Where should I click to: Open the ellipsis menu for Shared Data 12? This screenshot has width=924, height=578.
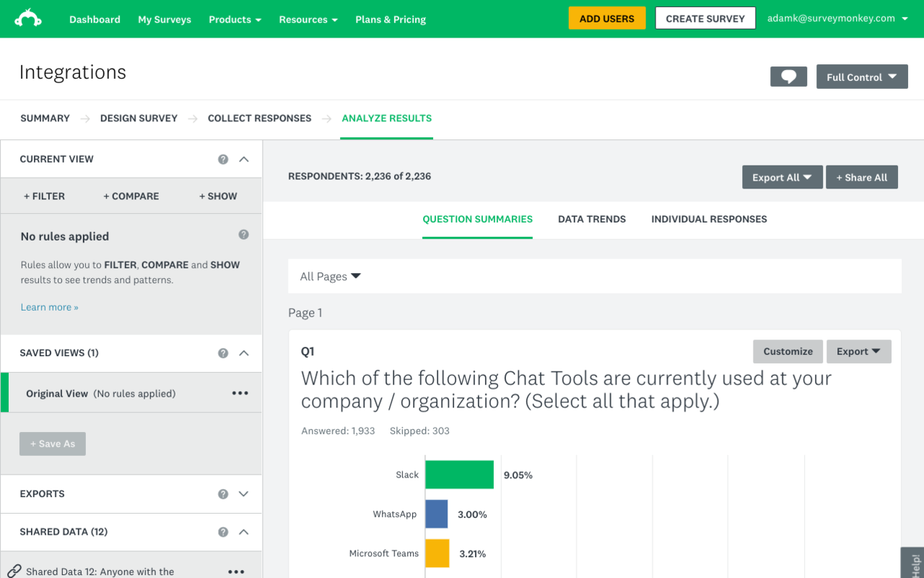click(236, 571)
